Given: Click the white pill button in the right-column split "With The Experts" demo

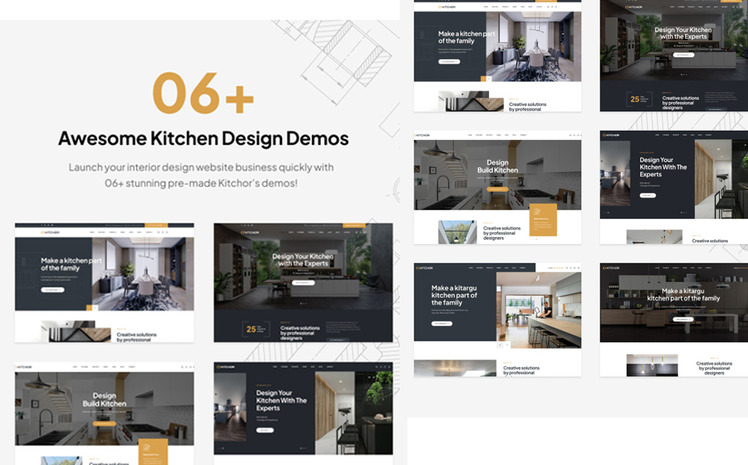Looking at the screenshot, I should click(648, 196).
